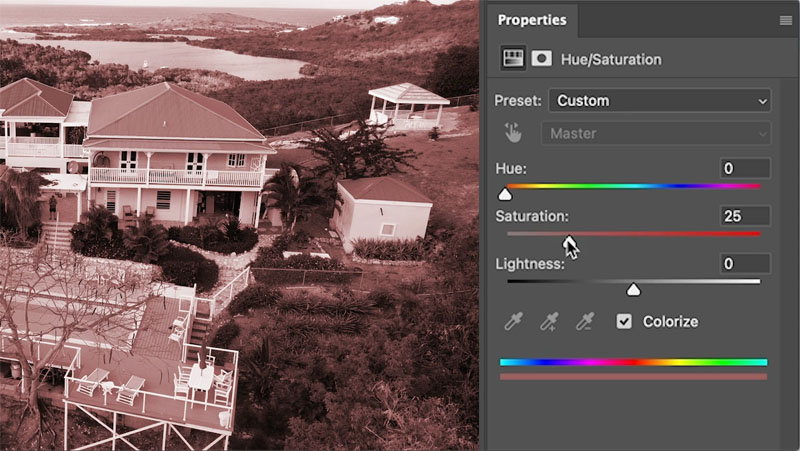Click the Saturation value field showing 25
The width and height of the screenshot is (800, 451).
coord(745,216)
